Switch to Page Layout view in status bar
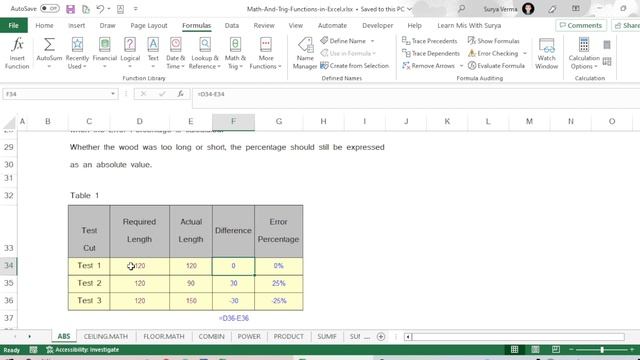The height and width of the screenshot is (360, 640). click(535, 349)
